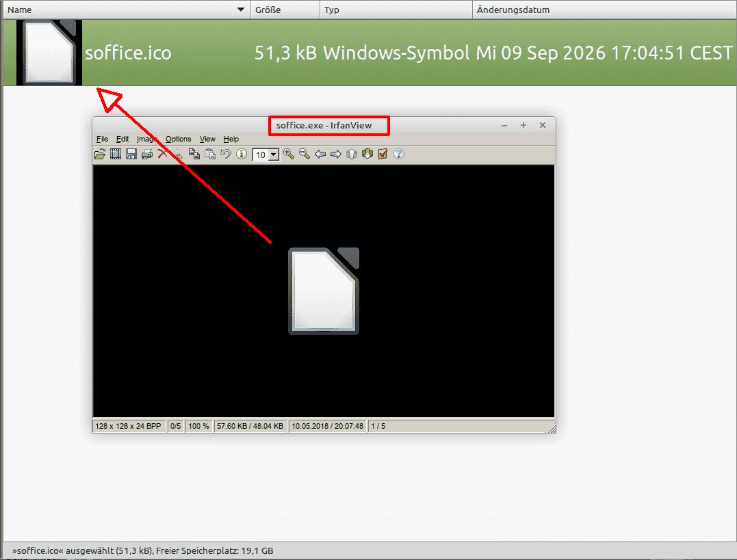737x560 pixels.
Task: Open the Help menu in IrfanView
Action: click(231, 139)
